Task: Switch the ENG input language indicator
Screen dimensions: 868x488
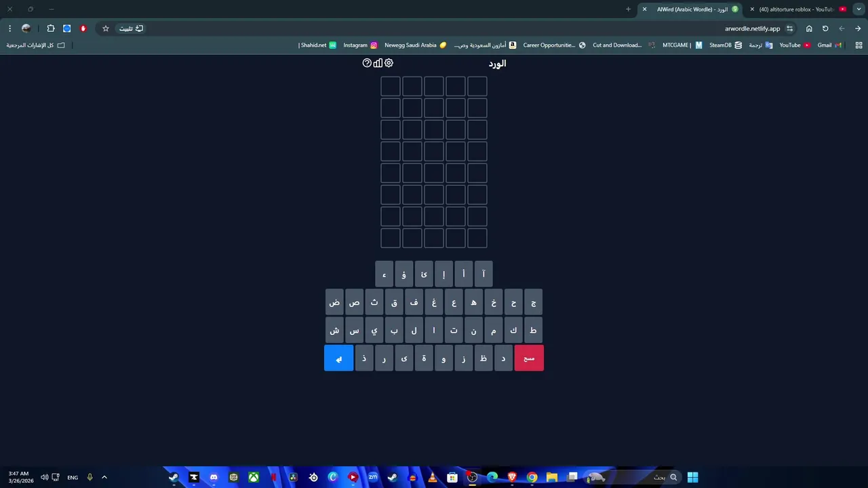Action: pos(73,477)
